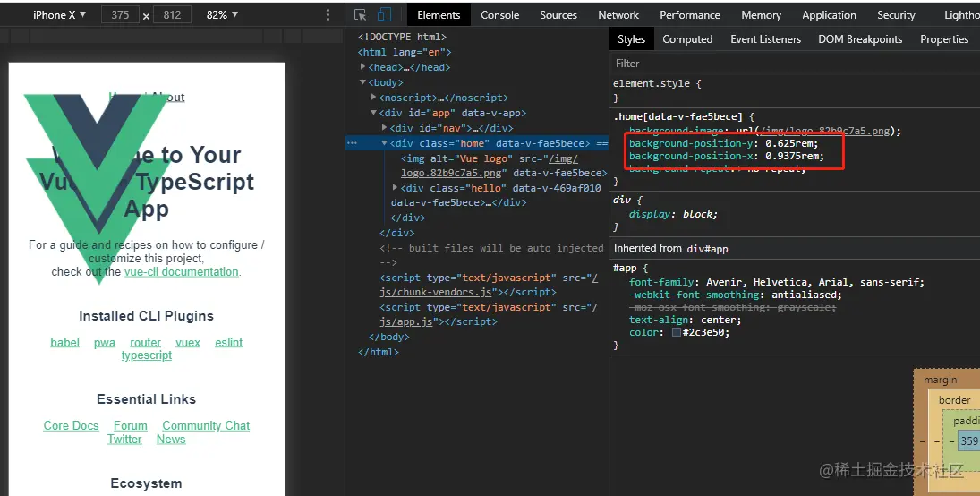Click the router plugin link
980x496 pixels.
point(145,342)
